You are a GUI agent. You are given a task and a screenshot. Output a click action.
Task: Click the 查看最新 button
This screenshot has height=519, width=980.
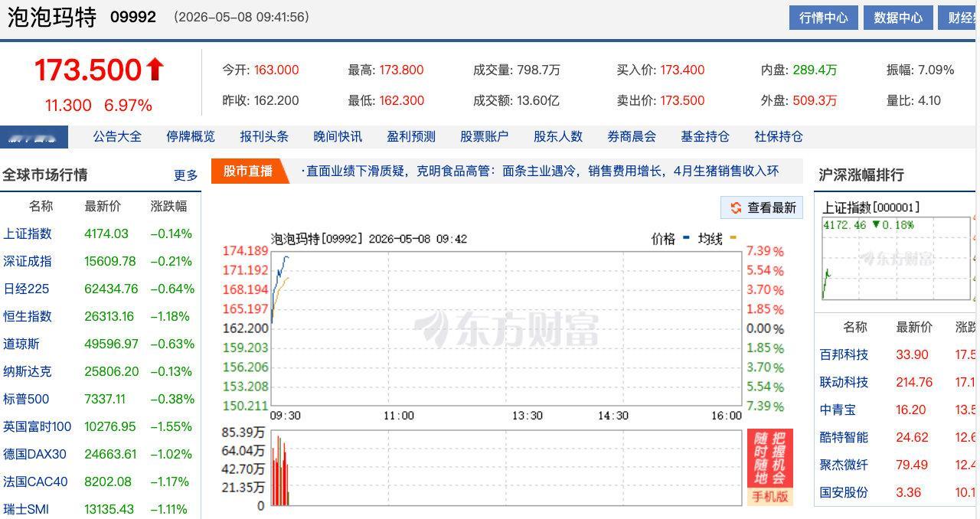coord(762,207)
